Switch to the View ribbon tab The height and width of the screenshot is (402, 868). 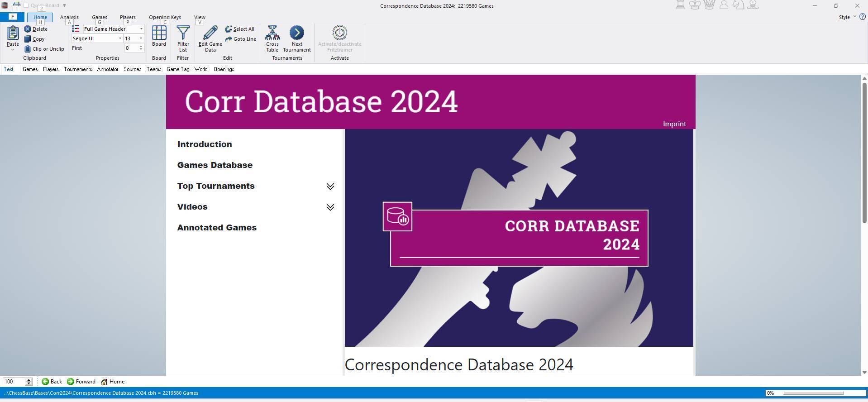[x=200, y=17]
